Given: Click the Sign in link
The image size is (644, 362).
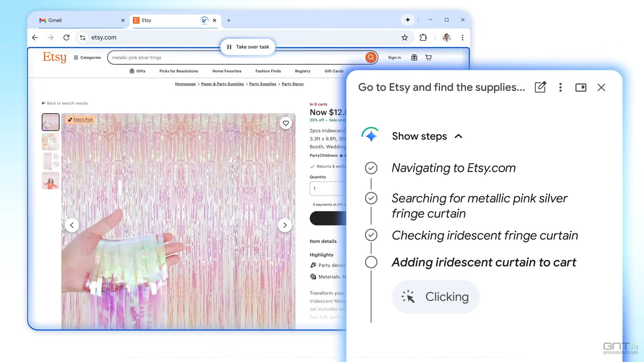Looking at the screenshot, I should click(x=394, y=57).
